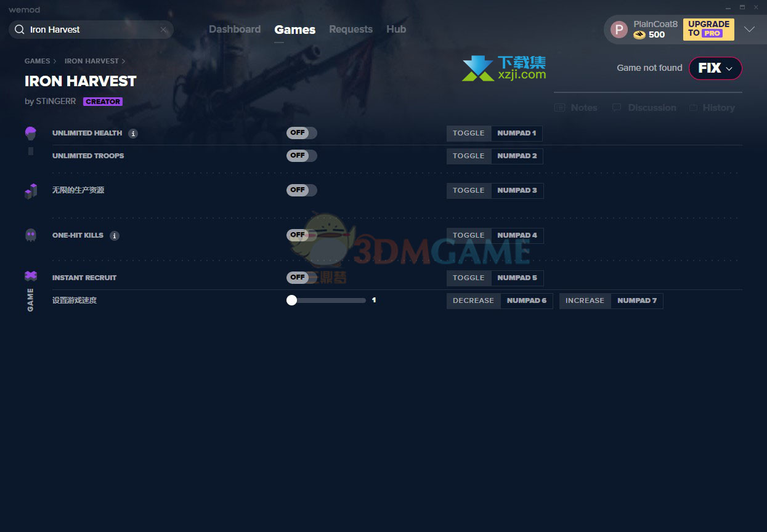The image size is (767, 532).
Task: Click the purple cross game category icon
Action: pos(31,276)
